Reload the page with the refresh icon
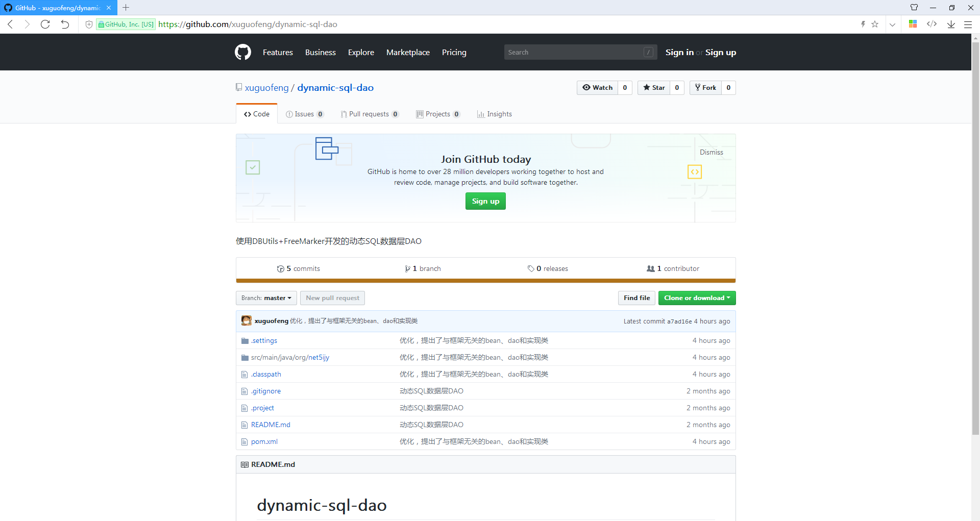The width and height of the screenshot is (980, 521). [45, 24]
